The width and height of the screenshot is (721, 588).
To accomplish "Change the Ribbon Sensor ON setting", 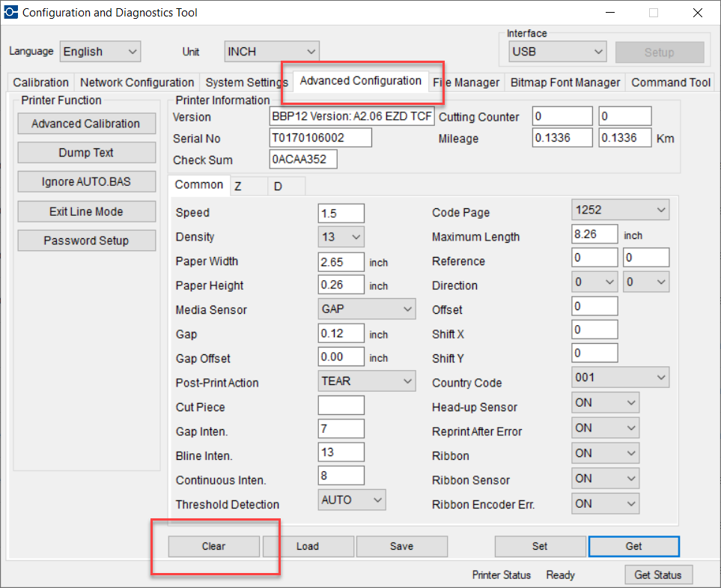I will point(605,479).
